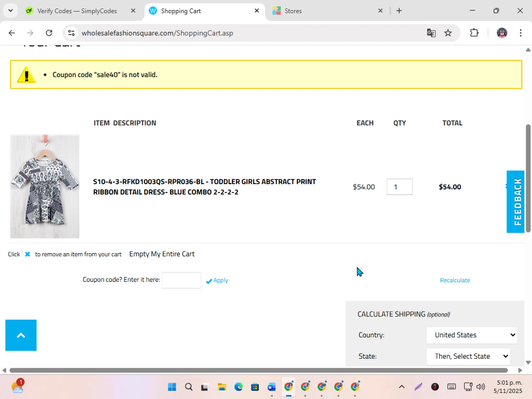Click the scroll-down arrow of scrollbar

(528, 362)
